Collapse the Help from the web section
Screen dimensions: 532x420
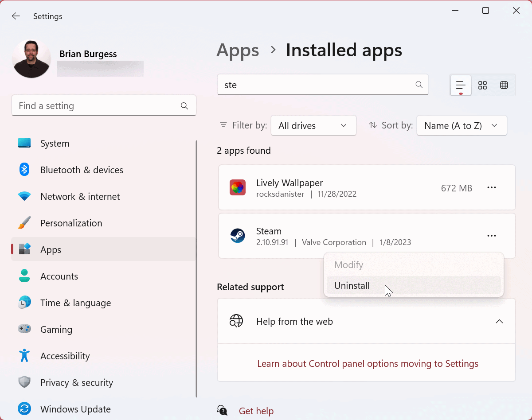click(499, 321)
